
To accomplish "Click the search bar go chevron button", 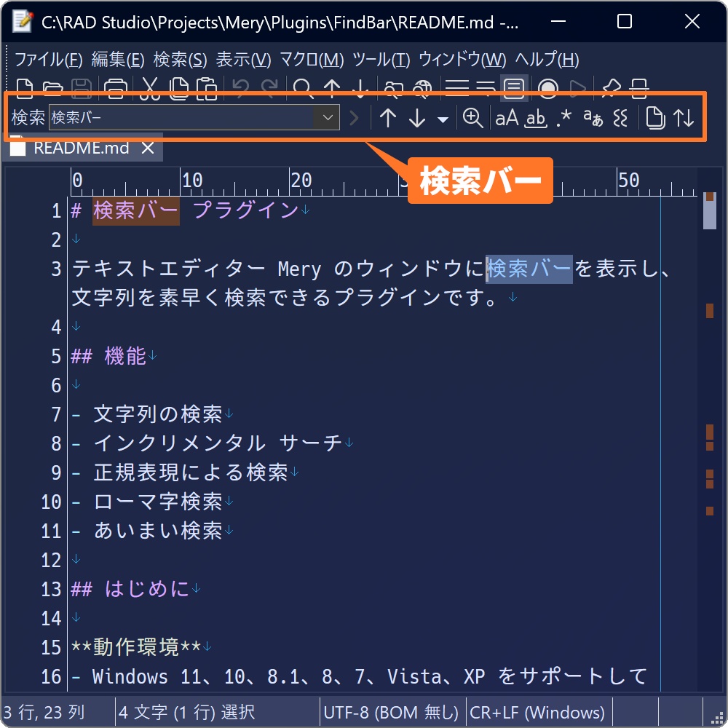I will pos(354,118).
